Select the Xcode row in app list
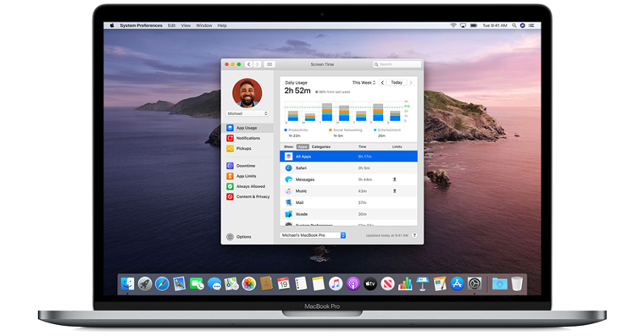The image size is (644, 336). click(348, 214)
